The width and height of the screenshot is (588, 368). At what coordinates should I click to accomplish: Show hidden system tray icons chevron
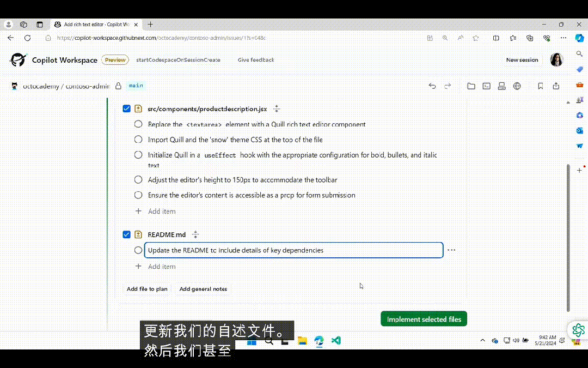click(x=482, y=341)
